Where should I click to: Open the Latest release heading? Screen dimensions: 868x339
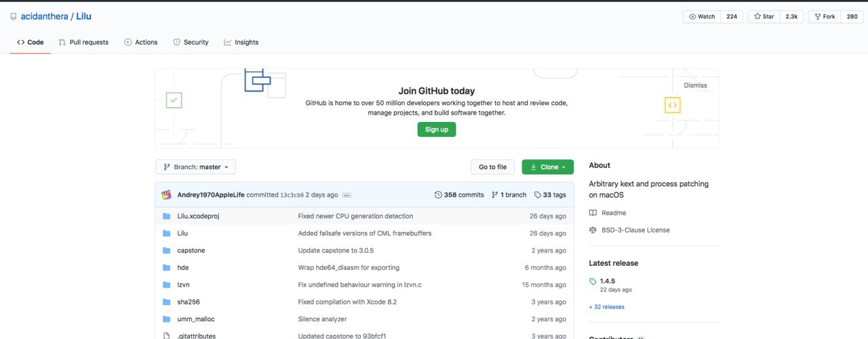pyautogui.click(x=614, y=263)
